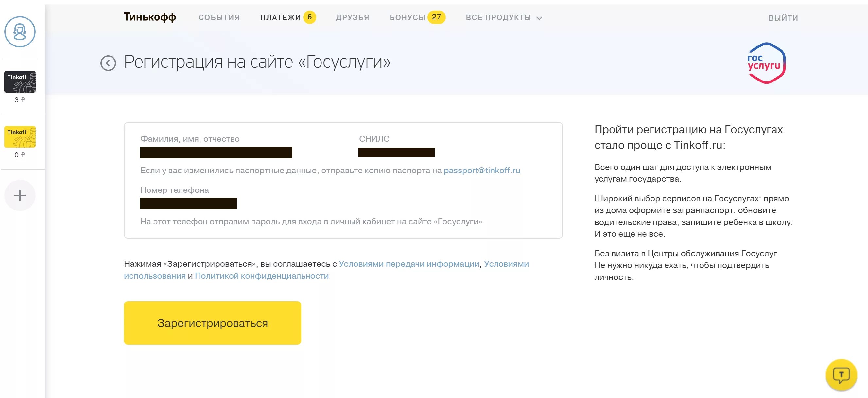
Task: Open the Друзья menu item
Action: [x=353, y=18]
